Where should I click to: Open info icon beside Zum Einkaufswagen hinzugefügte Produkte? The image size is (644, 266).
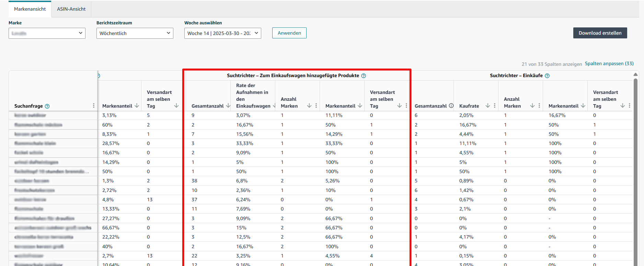point(364,76)
